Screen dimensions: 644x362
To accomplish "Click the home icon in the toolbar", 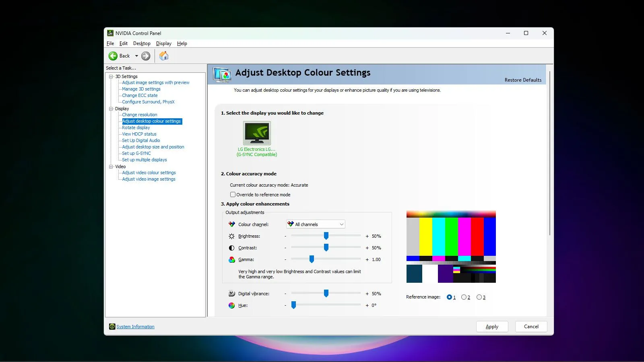I will [x=164, y=56].
